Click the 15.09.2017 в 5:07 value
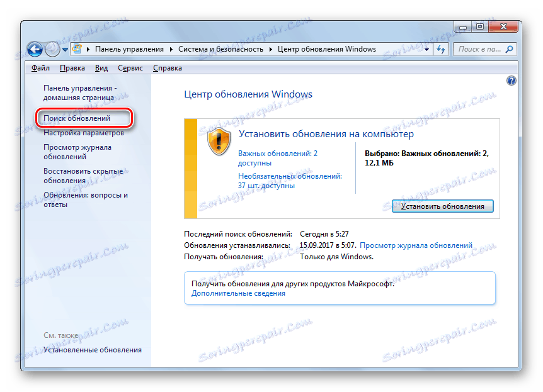The image size is (543, 392). pos(328,245)
